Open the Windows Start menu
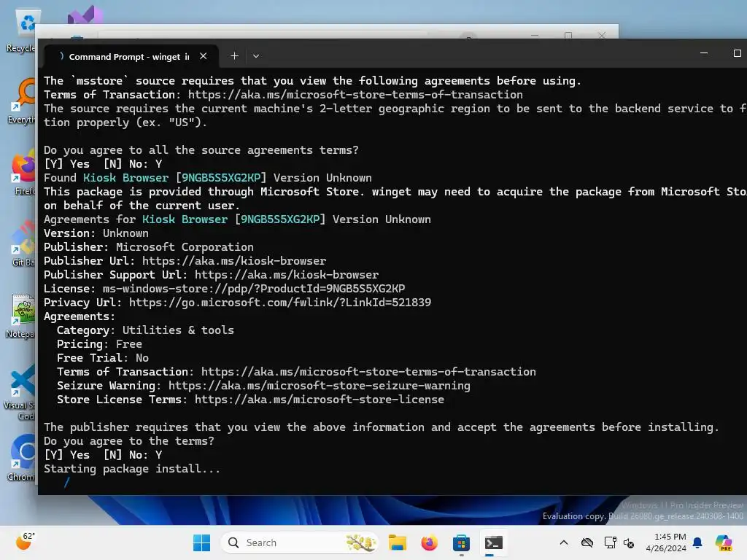Screen dimensions: 747x560 [x=201, y=542]
